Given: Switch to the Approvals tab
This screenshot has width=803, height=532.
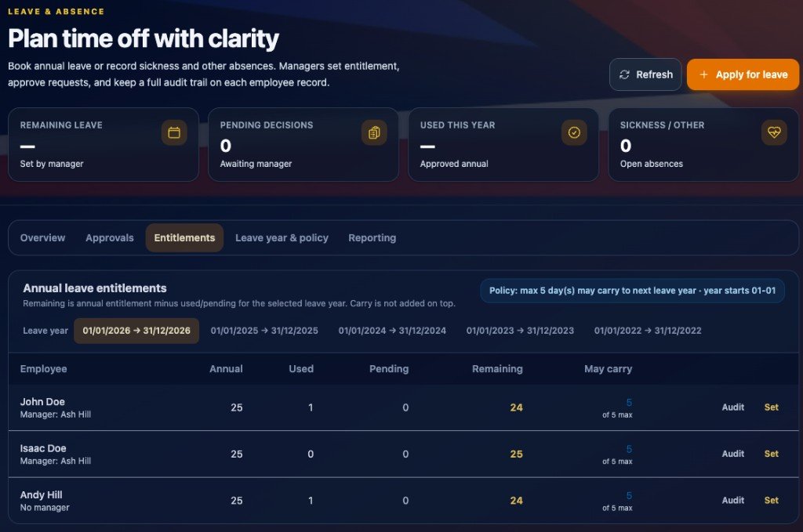Looking at the screenshot, I should tap(110, 238).
